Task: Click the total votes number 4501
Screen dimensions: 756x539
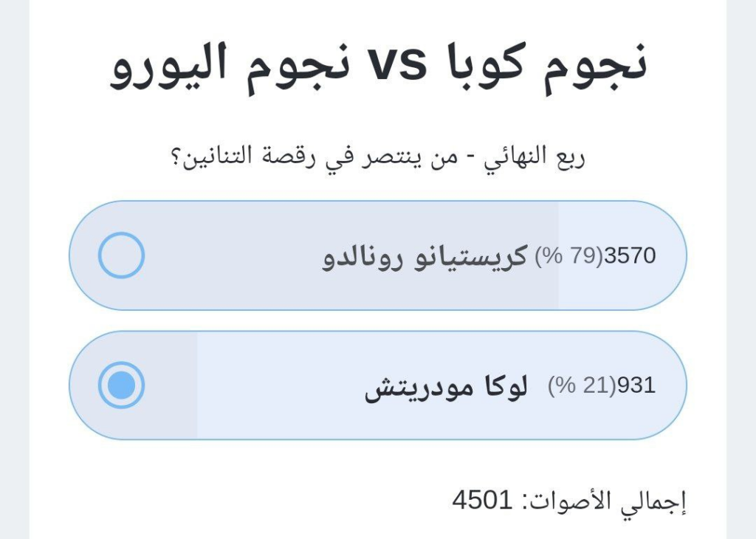Action: (482, 501)
